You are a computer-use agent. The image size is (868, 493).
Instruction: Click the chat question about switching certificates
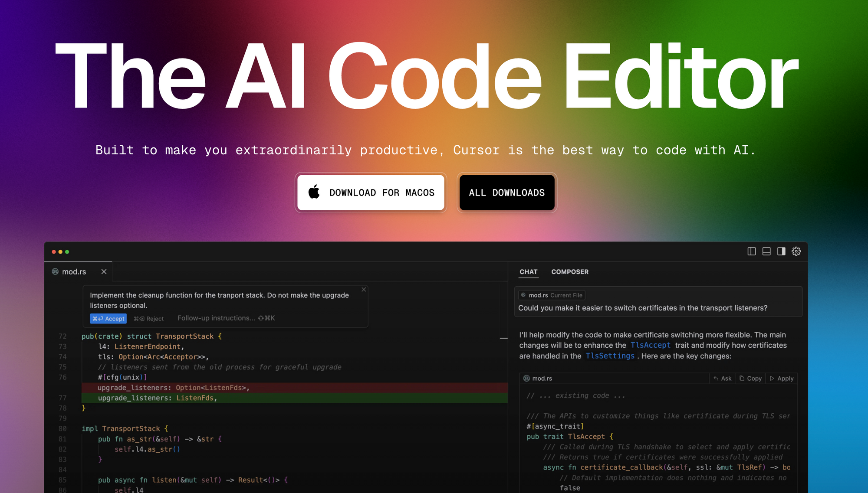(x=643, y=308)
